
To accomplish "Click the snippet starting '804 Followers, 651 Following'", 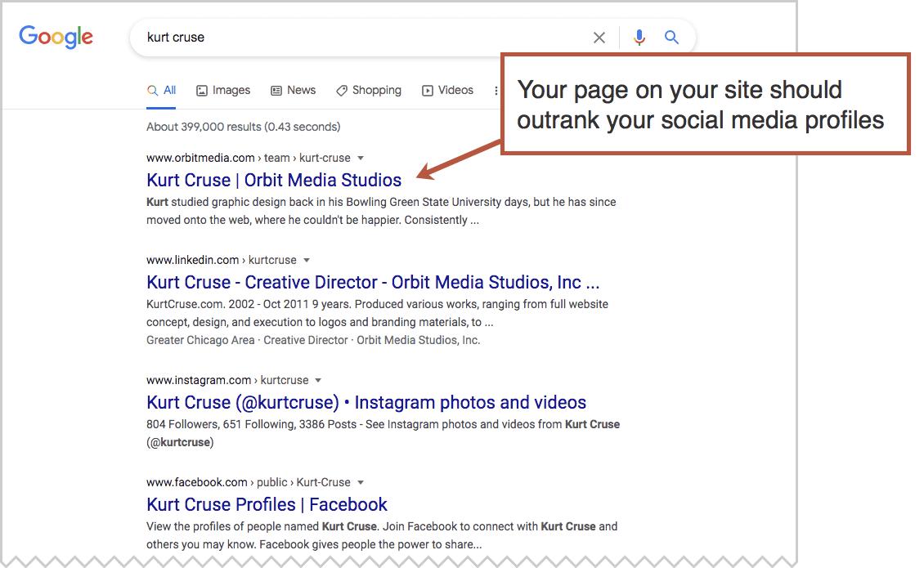I will [x=383, y=433].
